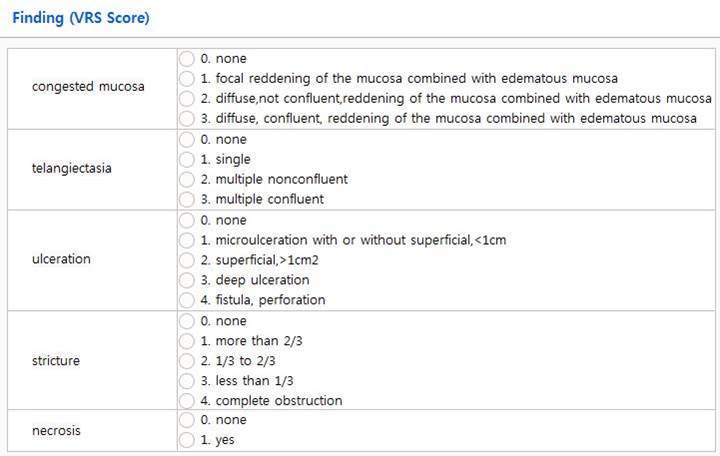720x456 pixels.
Task: Select diffuse, not confluent reddening option
Action: click(x=187, y=98)
